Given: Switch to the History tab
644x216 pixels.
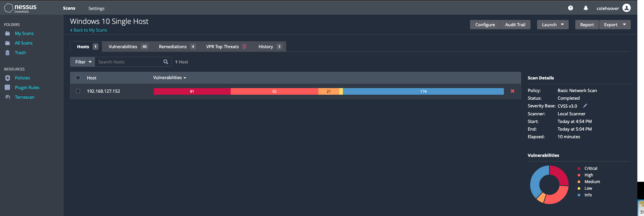Looking at the screenshot, I should click(x=270, y=47).
